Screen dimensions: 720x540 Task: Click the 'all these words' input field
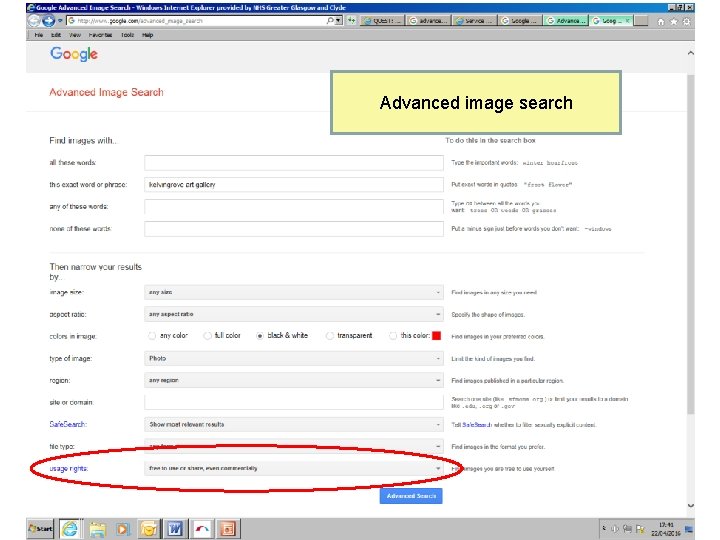[x=294, y=163]
